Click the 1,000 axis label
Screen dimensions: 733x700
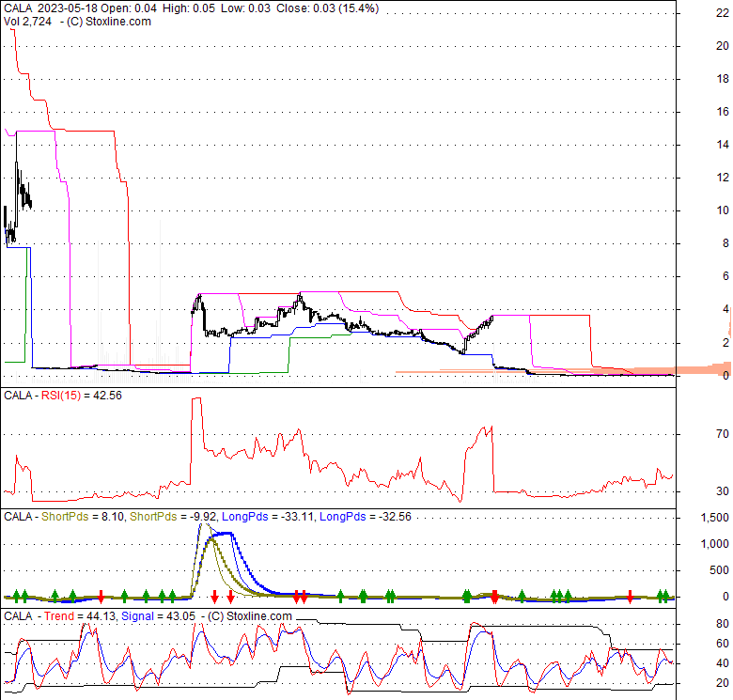tap(715, 544)
